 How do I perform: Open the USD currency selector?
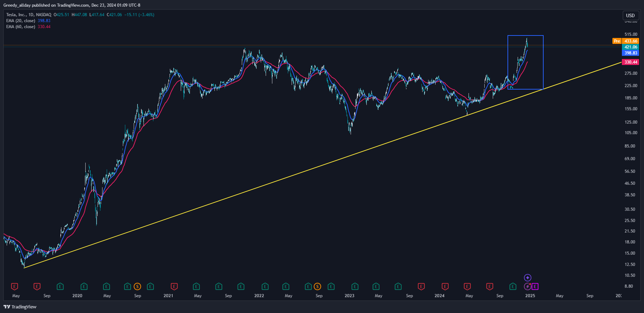(630, 15)
